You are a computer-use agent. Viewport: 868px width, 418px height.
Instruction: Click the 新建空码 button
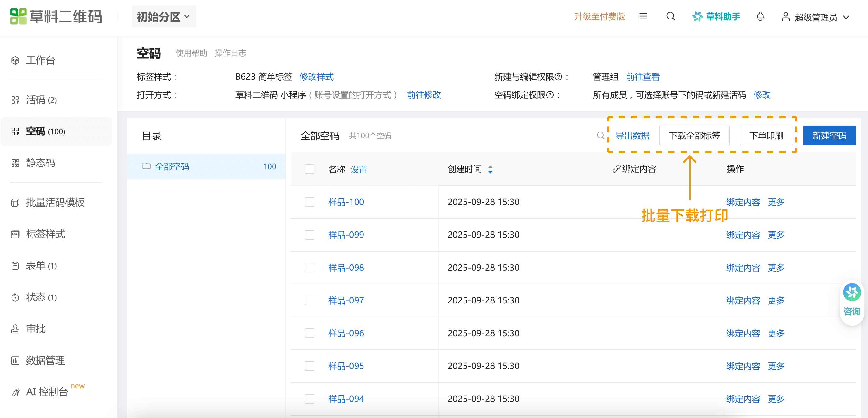click(x=829, y=135)
